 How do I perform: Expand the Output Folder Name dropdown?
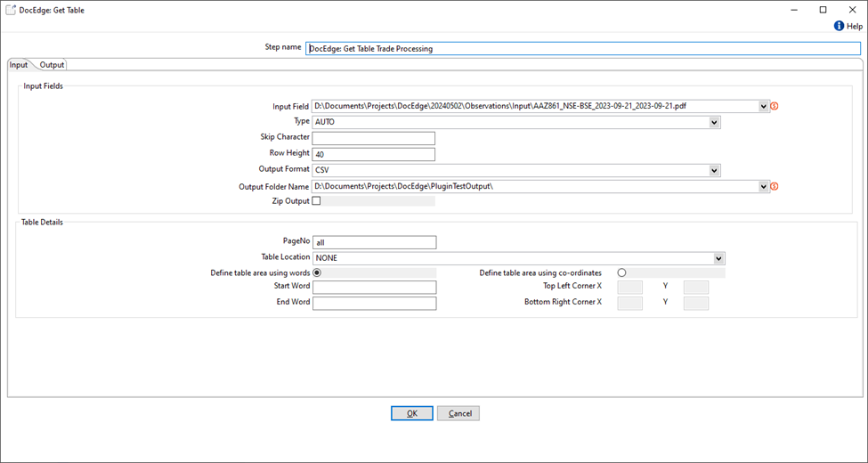pyautogui.click(x=764, y=187)
